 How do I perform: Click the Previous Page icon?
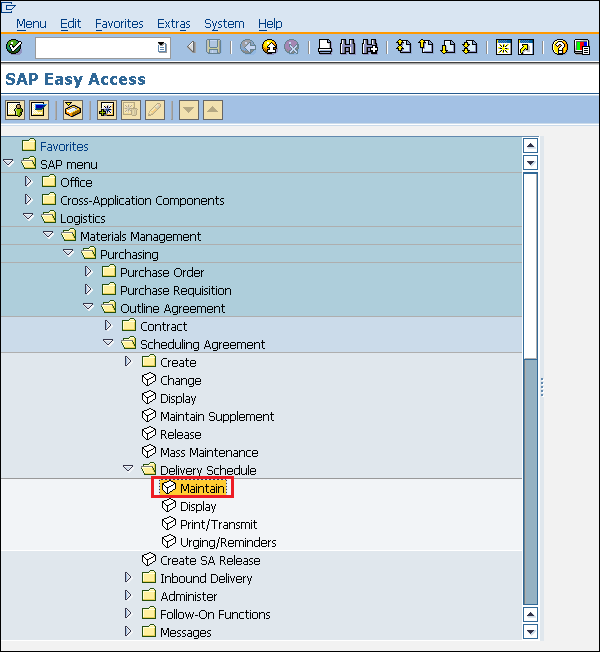point(425,47)
